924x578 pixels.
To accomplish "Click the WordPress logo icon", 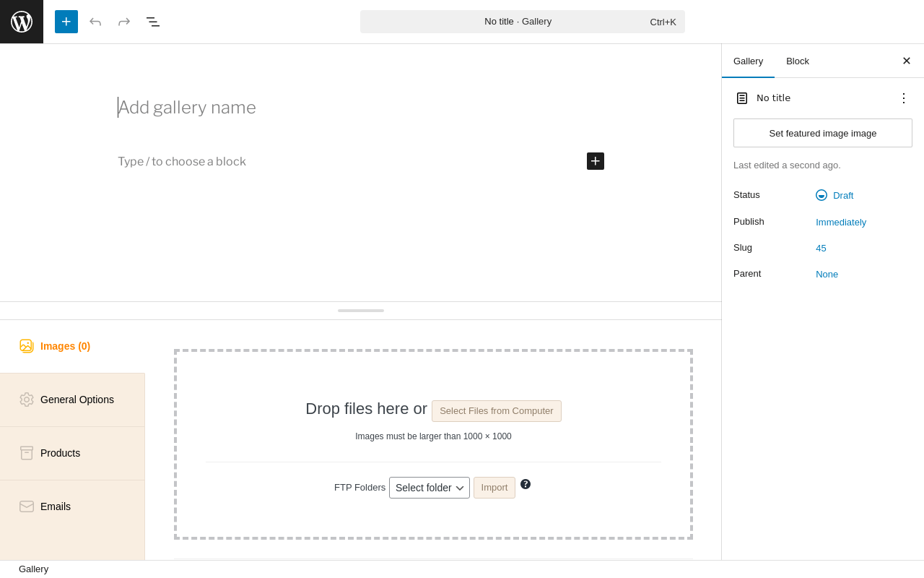I will [22, 22].
